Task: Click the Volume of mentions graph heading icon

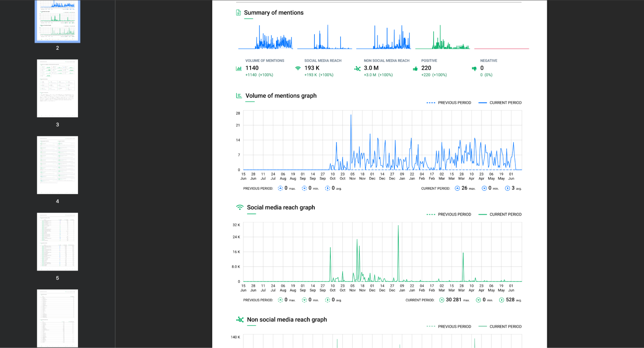Action: [x=239, y=96]
